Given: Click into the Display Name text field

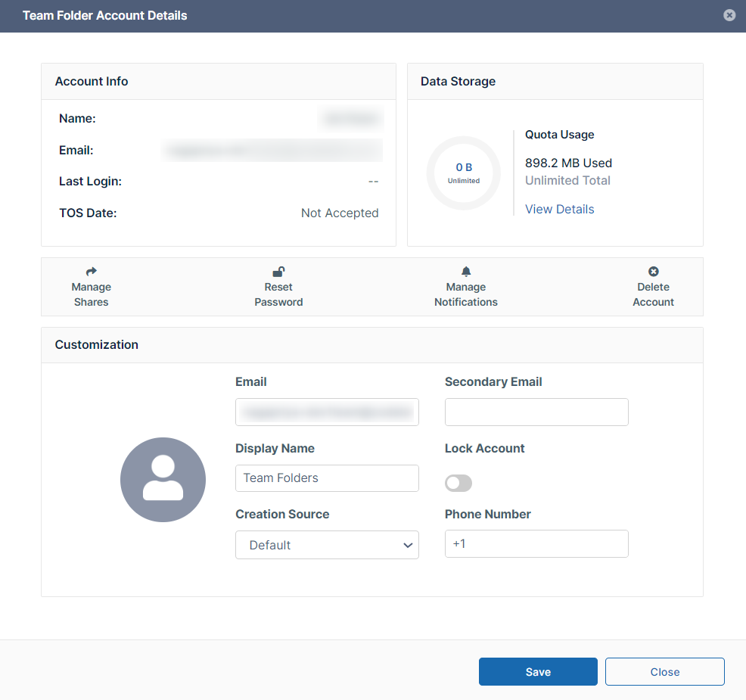Looking at the screenshot, I should pyautogui.click(x=327, y=478).
